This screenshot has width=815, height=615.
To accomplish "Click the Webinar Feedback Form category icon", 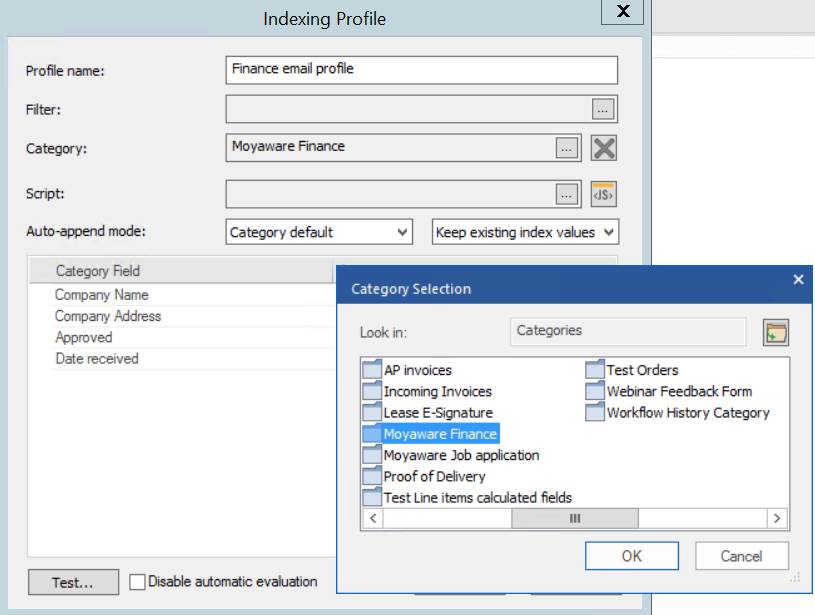I will [x=595, y=391].
